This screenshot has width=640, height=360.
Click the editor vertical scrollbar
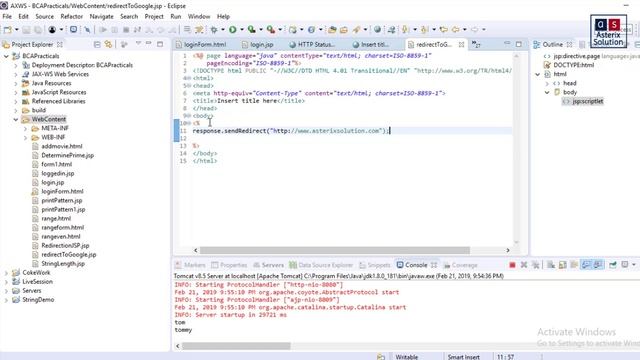(516, 149)
